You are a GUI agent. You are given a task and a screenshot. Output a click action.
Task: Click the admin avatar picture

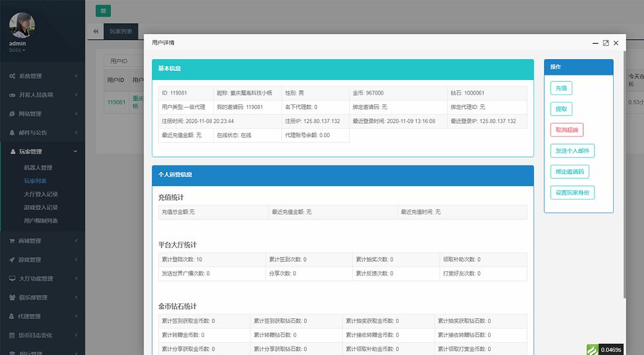point(22,24)
